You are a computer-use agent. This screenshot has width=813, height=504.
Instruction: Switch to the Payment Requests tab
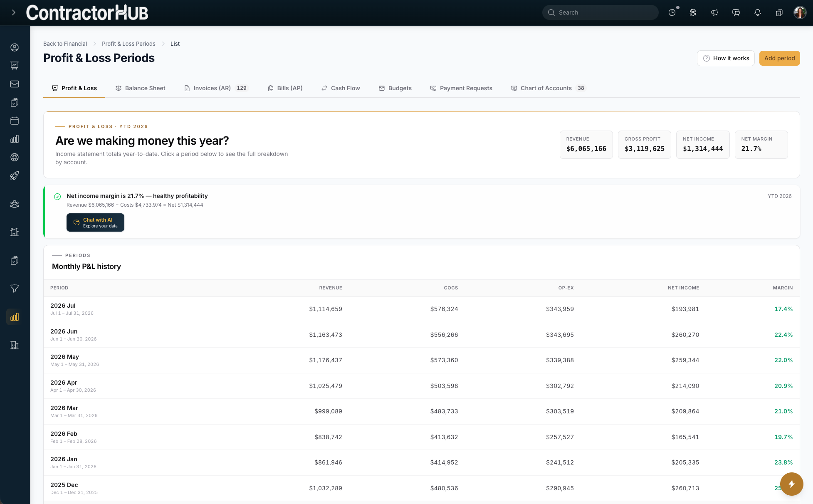point(461,88)
